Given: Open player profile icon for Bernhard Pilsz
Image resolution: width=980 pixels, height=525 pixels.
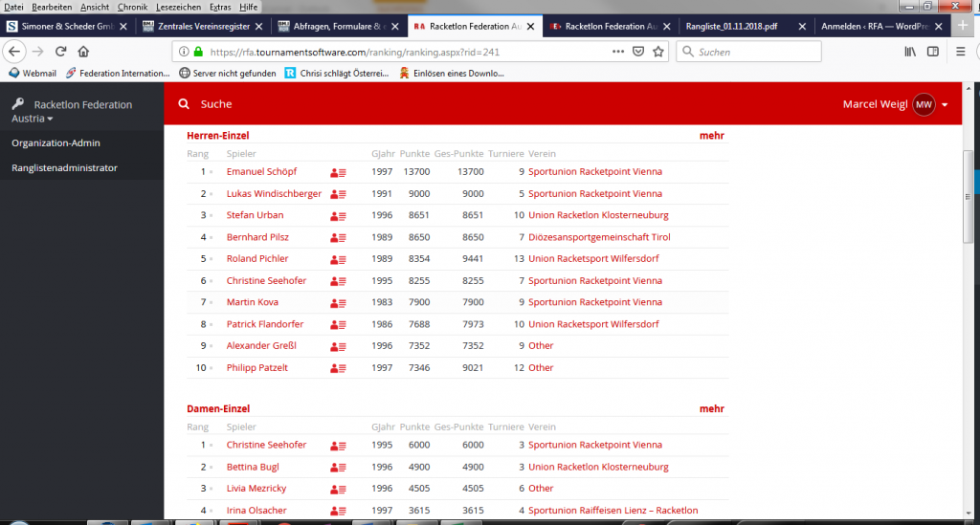Looking at the screenshot, I should [x=338, y=238].
